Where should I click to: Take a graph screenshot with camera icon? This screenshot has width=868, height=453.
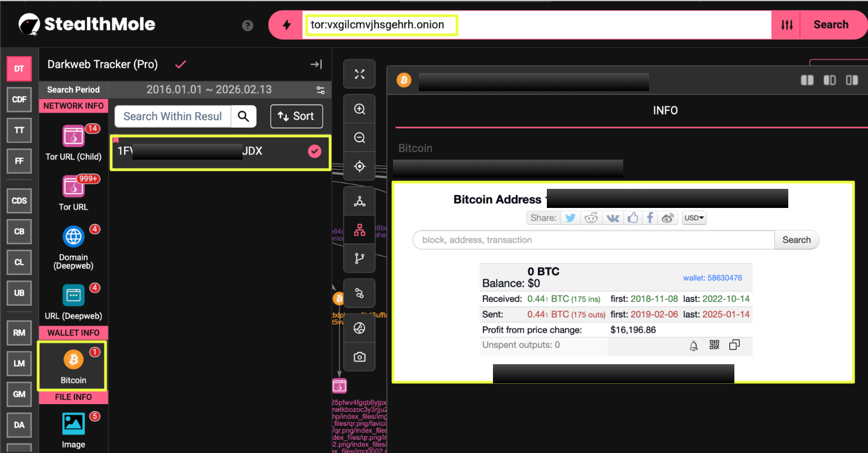point(359,357)
